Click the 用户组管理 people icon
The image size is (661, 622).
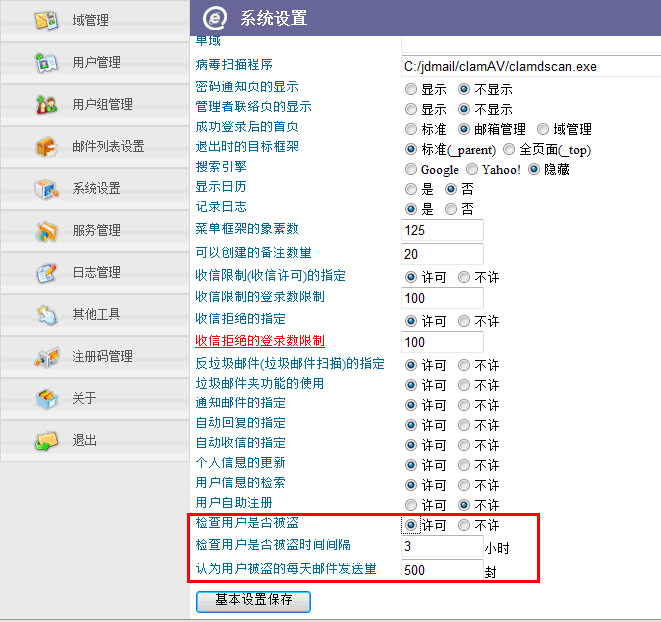click(46, 104)
